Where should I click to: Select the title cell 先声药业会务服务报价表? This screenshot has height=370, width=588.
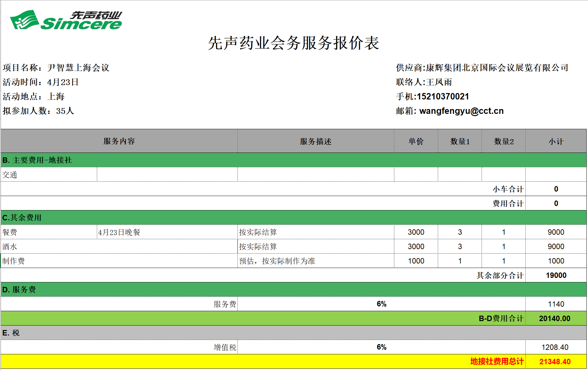click(293, 43)
